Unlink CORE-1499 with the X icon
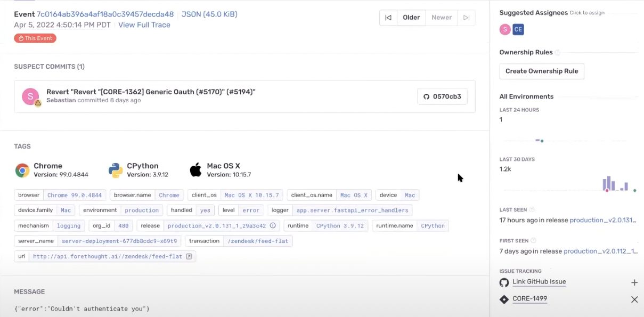This screenshot has width=644, height=317. click(x=634, y=299)
